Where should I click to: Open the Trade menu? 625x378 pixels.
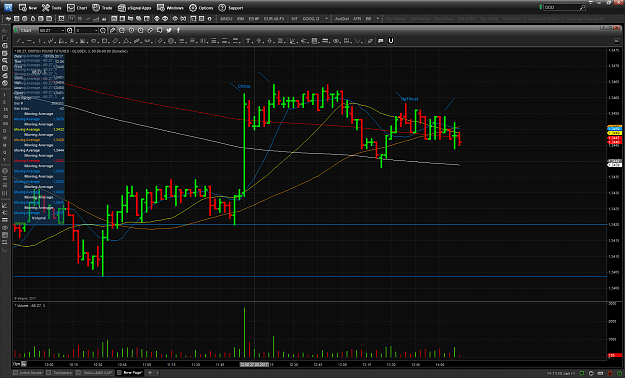coord(102,8)
